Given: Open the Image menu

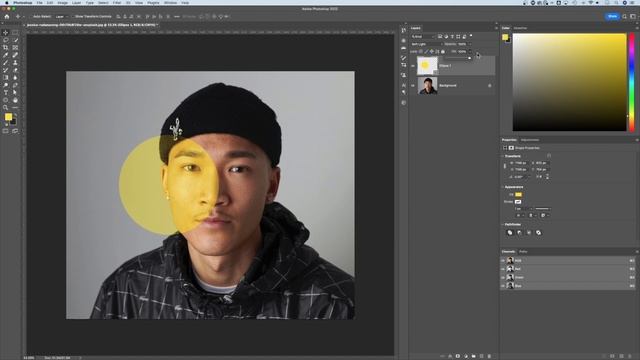Looking at the screenshot, I should coord(62,2).
